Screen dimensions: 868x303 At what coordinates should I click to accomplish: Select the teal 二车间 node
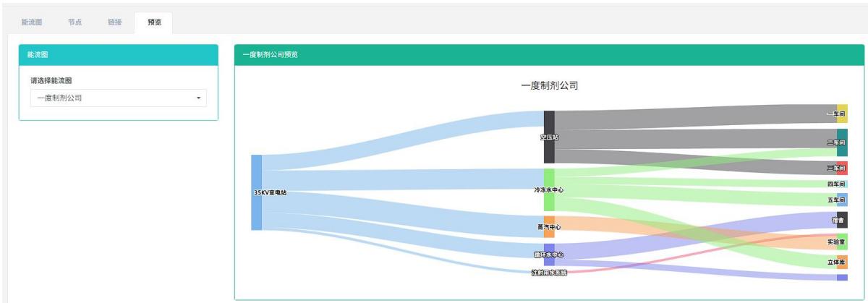point(842,142)
